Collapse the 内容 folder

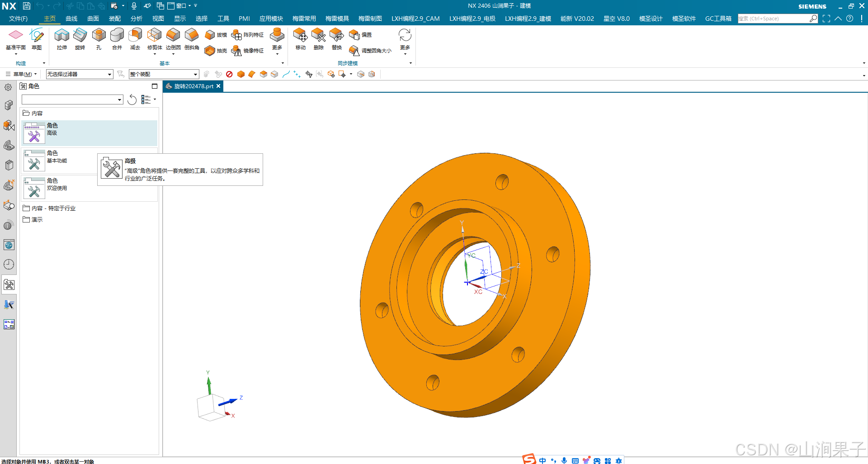(x=33, y=113)
